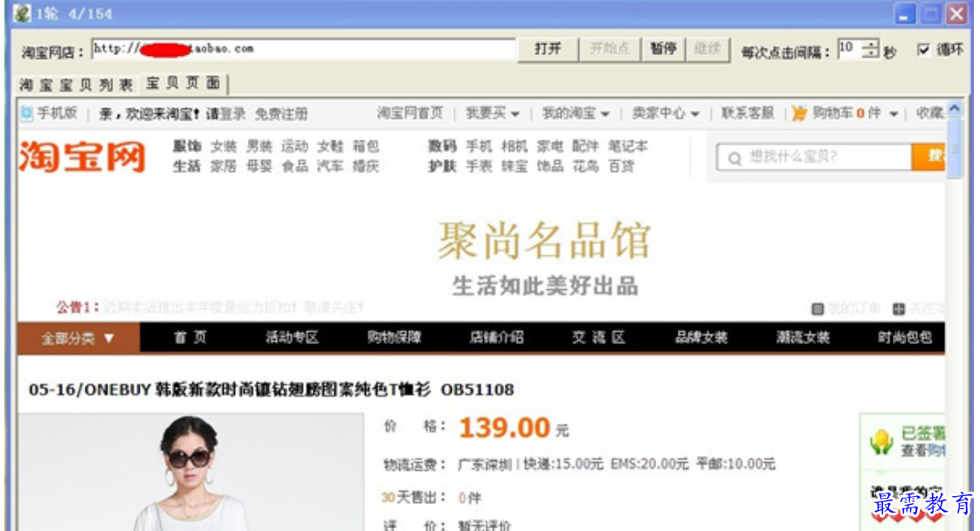The width and height of the screenshot is (980, 531).
Task: Open the 品牌女装 nav item
Action: 700,338
